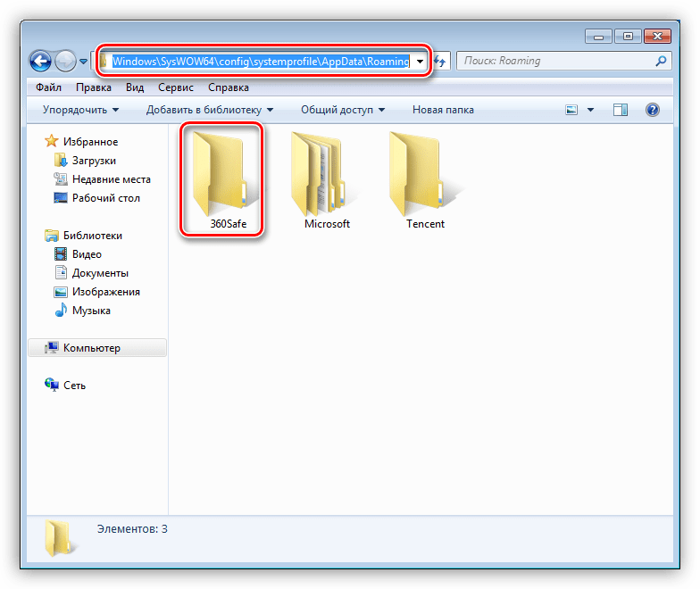Viewport: 700px width, 589px height.
Task: Change view with the view icon
Action: click(571, 110)
